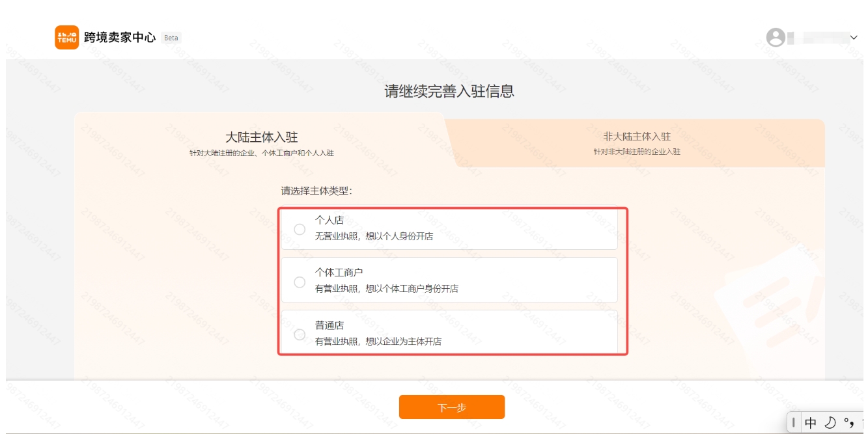Screen dimensions: 868x434
Task: Select the 普通店 radio button
Action: (x=300, y=334)
